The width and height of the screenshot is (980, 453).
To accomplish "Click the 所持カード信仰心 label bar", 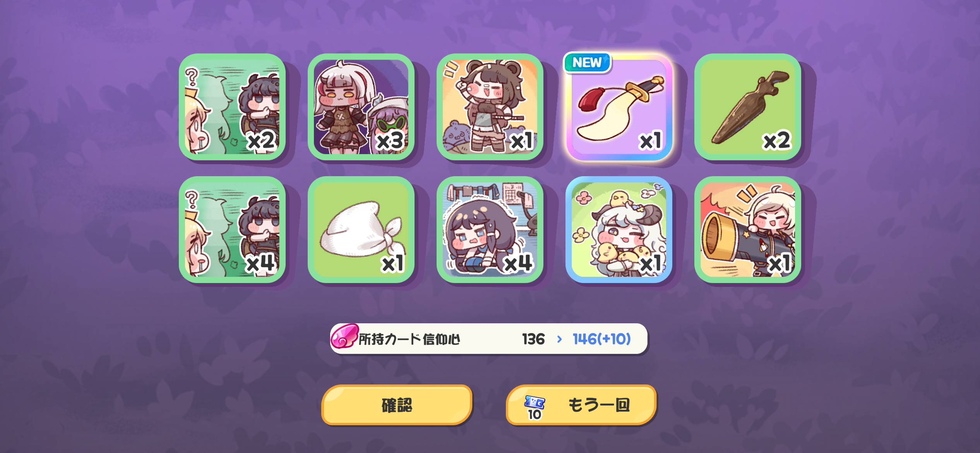I will pyautogui.click(x=488, y=339).
